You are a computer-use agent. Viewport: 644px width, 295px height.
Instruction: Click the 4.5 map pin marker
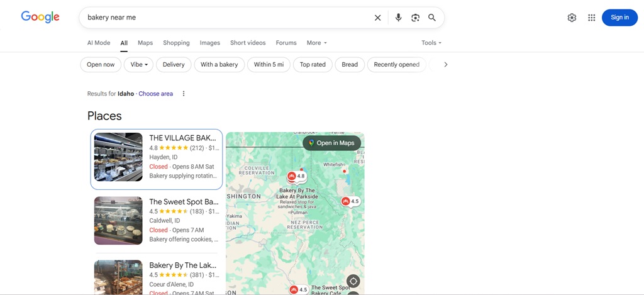pos(350,201)
